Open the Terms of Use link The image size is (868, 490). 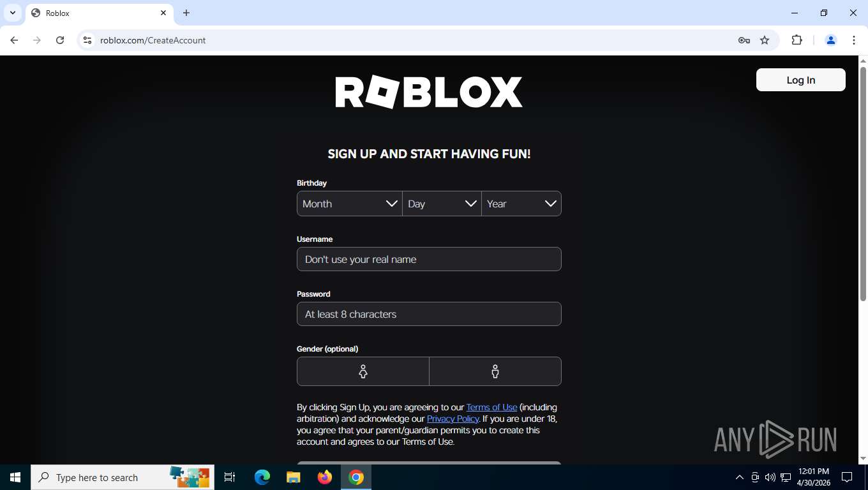click(x=491, y=407)
